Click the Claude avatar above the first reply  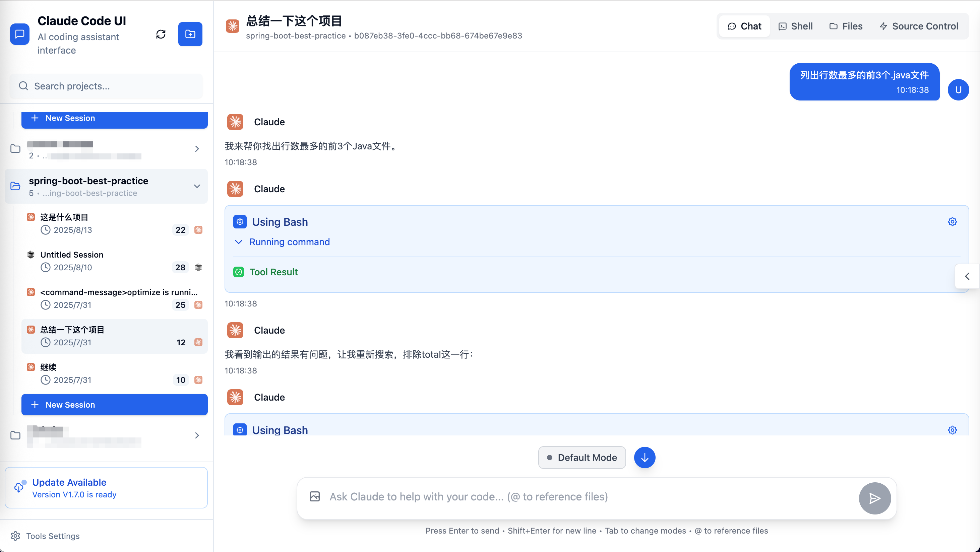pos(235,122)
